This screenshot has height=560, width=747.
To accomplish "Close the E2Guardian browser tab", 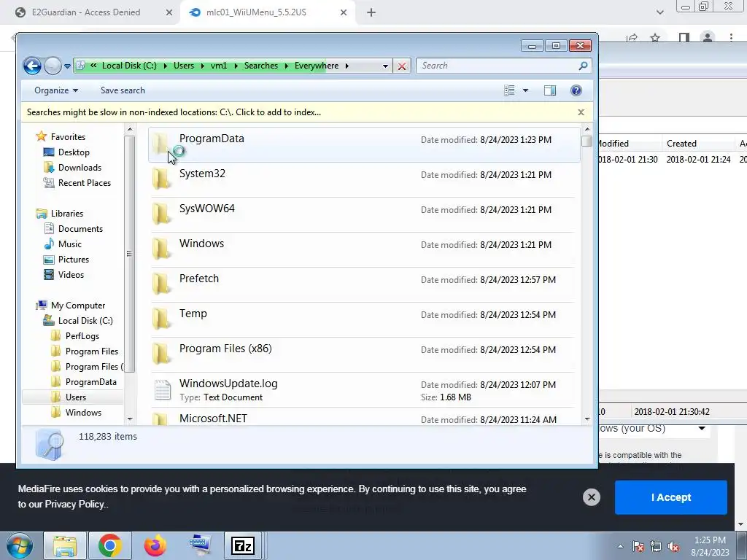I will coord(169,12).
